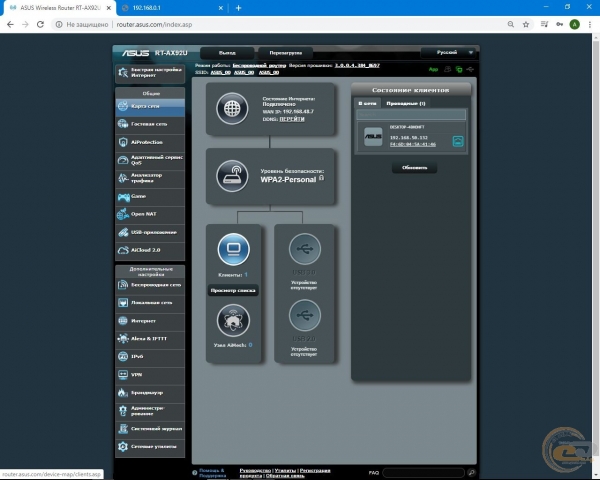Click the router security level icon
600x480 pixels.
[232, 176]
